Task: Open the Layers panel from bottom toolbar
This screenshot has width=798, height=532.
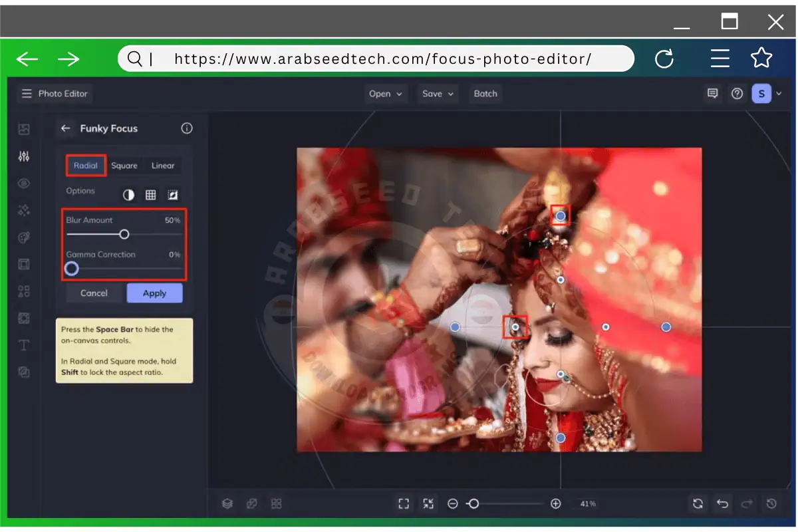Action: click(x=227, y=503)
